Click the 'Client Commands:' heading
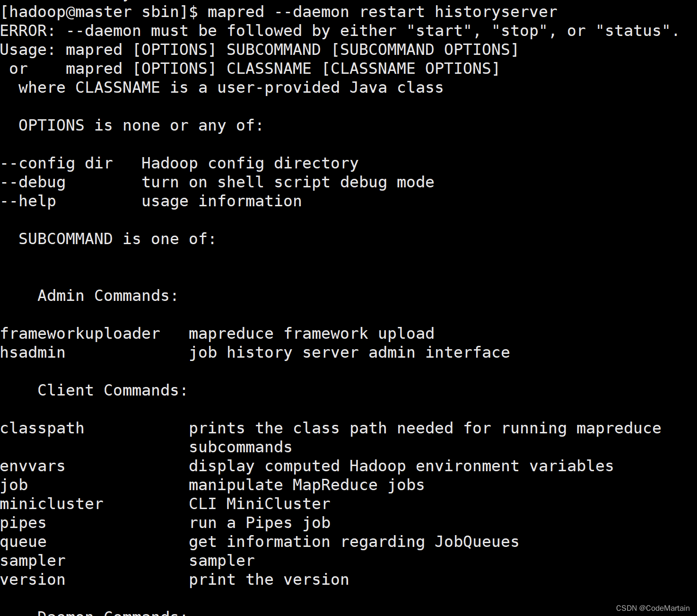 (113, 390)
